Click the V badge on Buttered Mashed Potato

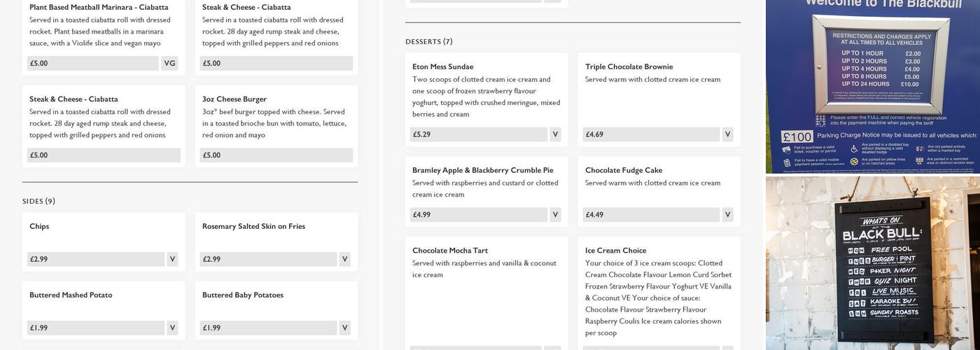point(172,328)
